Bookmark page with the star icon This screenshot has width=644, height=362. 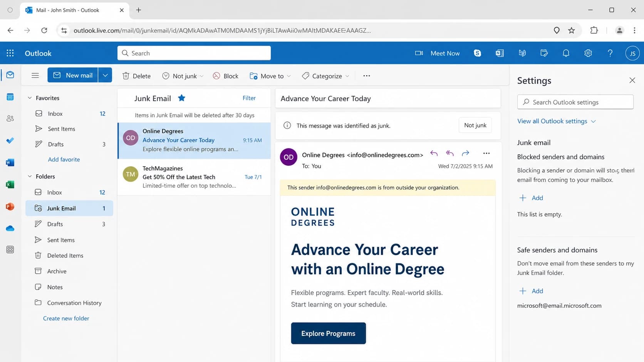(x=572, y=30)
